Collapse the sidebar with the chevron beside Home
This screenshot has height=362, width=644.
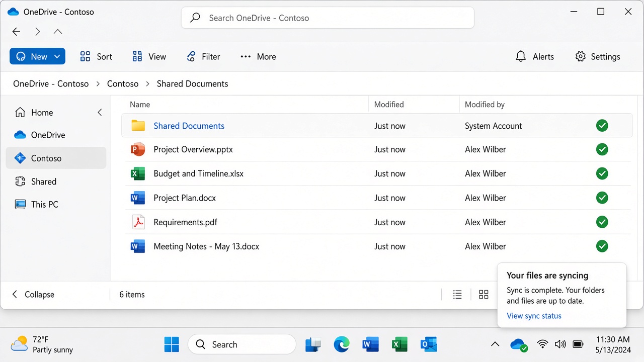pos(100,113)
